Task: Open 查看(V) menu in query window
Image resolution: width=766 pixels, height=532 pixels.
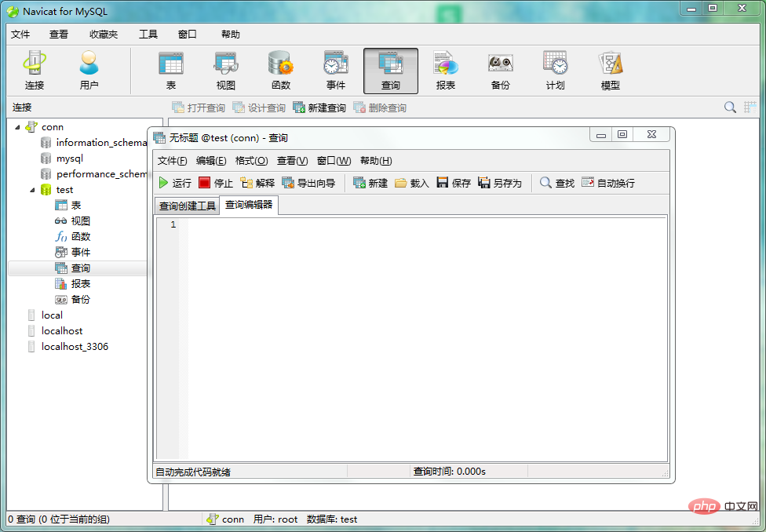Action: 292,160
